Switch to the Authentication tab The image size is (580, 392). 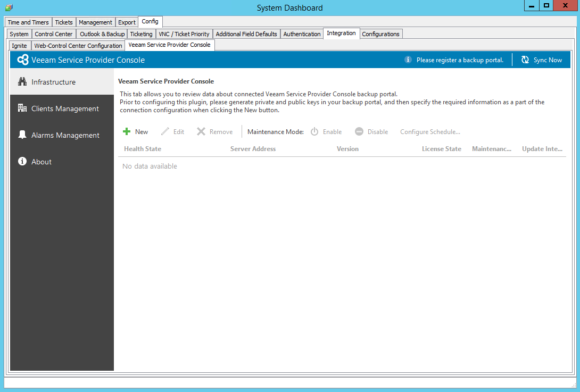click(302, 34)
